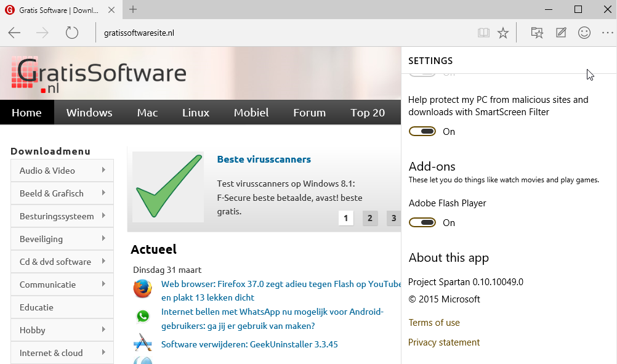Click the Make a Web Note icon
The width and height of the screenshot is (617, 364).
coord(561,33)
